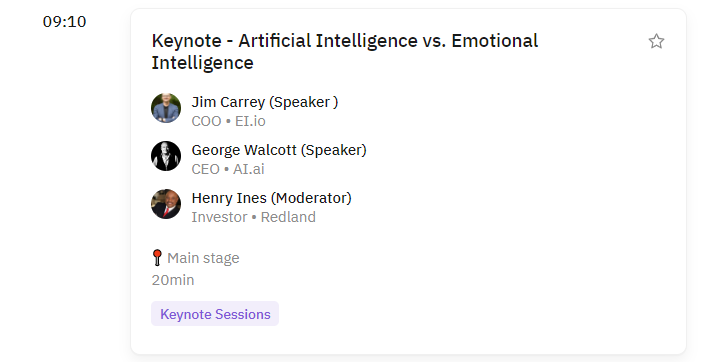Select the Jim Carrey speaker name

tap(228, 102)
